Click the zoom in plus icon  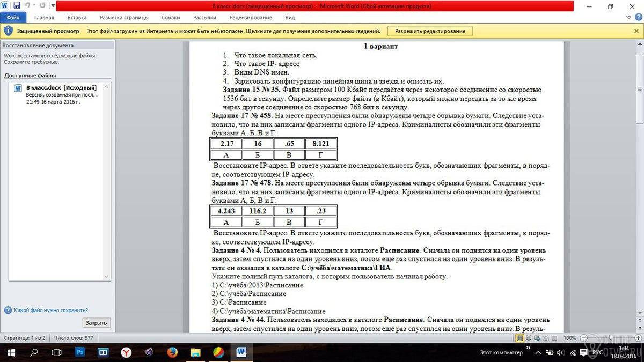tap(638, 338)
